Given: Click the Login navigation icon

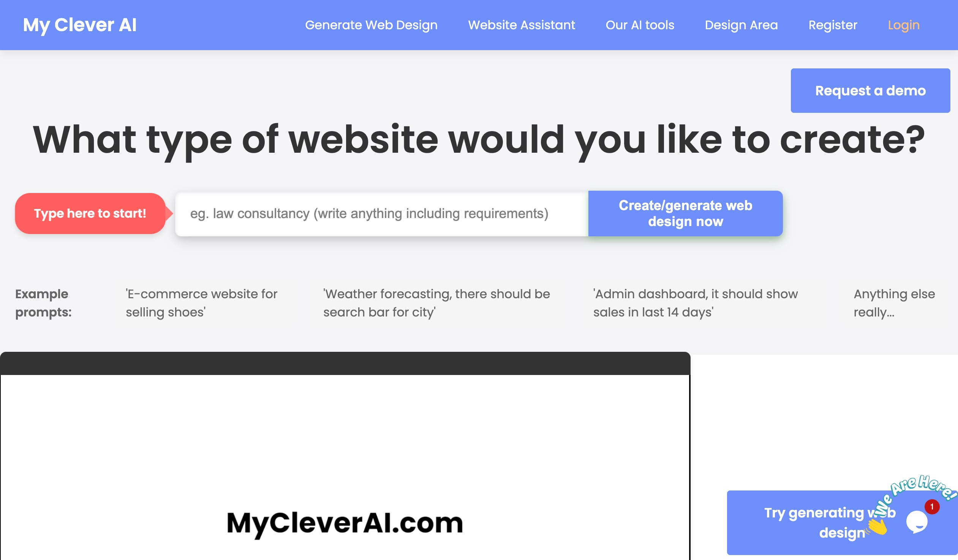Looking at the screenshot, I should [x=903, y=25].
